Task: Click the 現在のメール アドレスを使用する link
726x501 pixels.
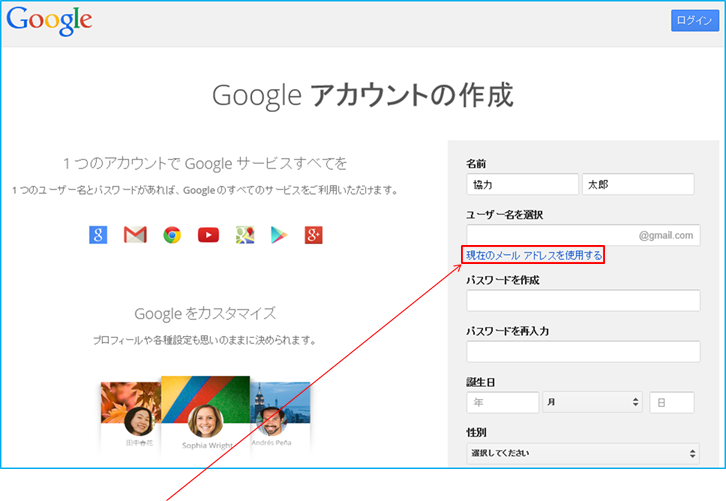Action: tap(534, 256)
